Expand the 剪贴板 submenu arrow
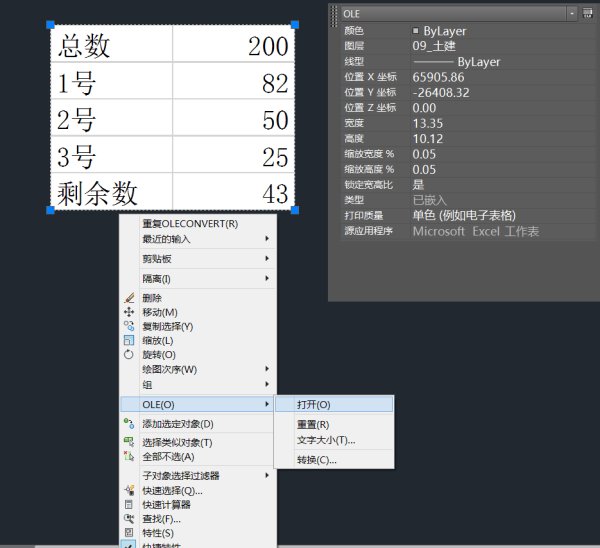 click(267, 259)
